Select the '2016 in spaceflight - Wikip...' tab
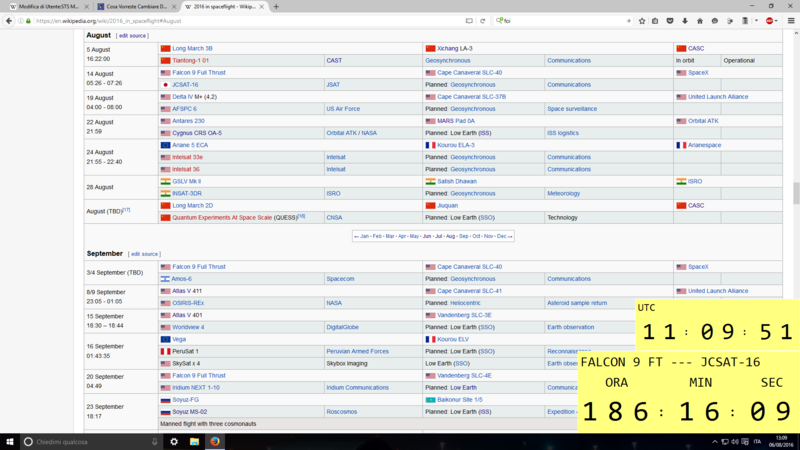Screen dimensions: 800x450 pyautogui.click(x=224, y=7)
